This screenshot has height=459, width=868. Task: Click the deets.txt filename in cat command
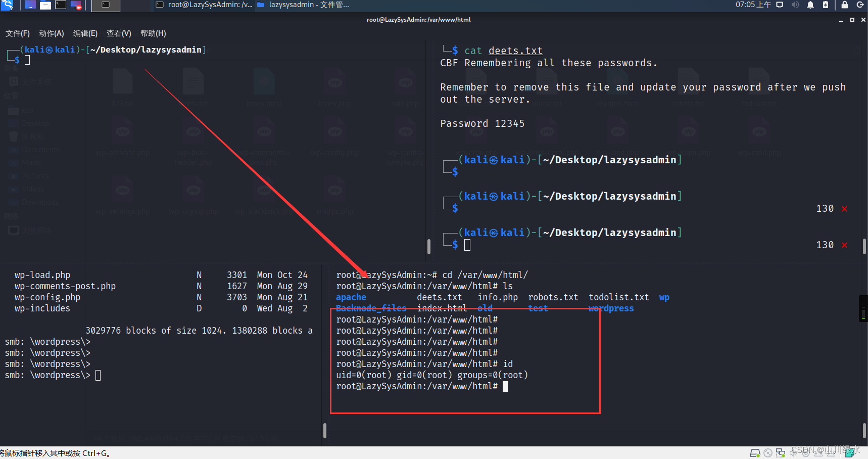click(515, 51)
